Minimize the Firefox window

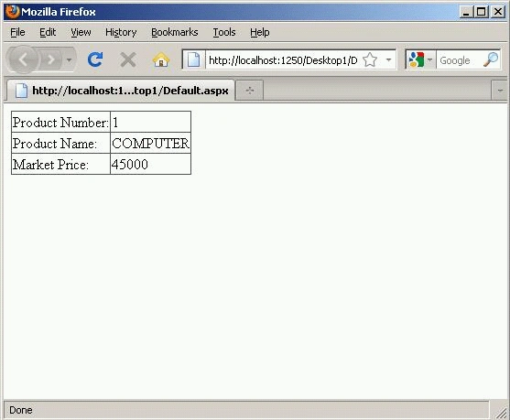click(x=466, y=12)
